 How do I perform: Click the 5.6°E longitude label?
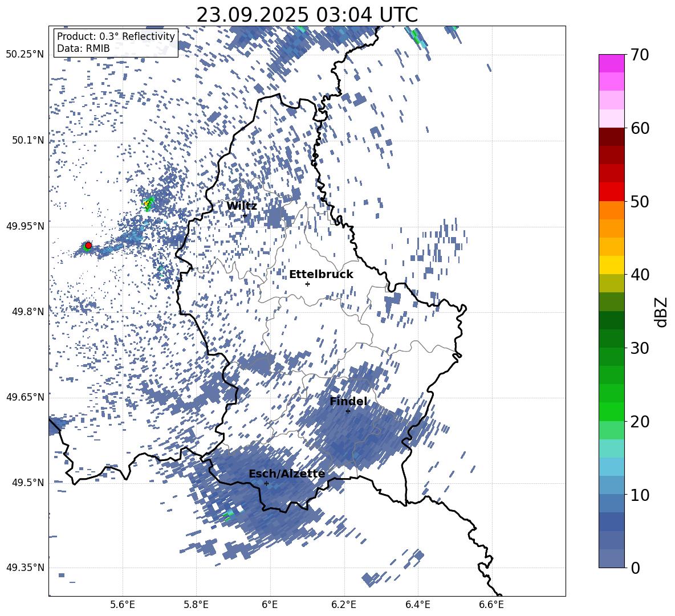(x=123, y=605)
